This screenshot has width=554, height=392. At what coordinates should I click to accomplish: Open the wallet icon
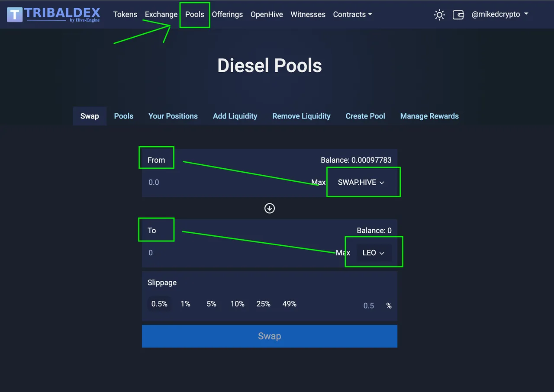[x=458, y=15]
